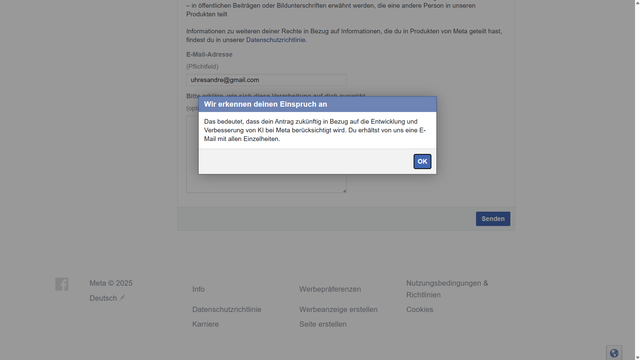Open the Cookies footer link

pyautogui.click(x=420, y=309)
